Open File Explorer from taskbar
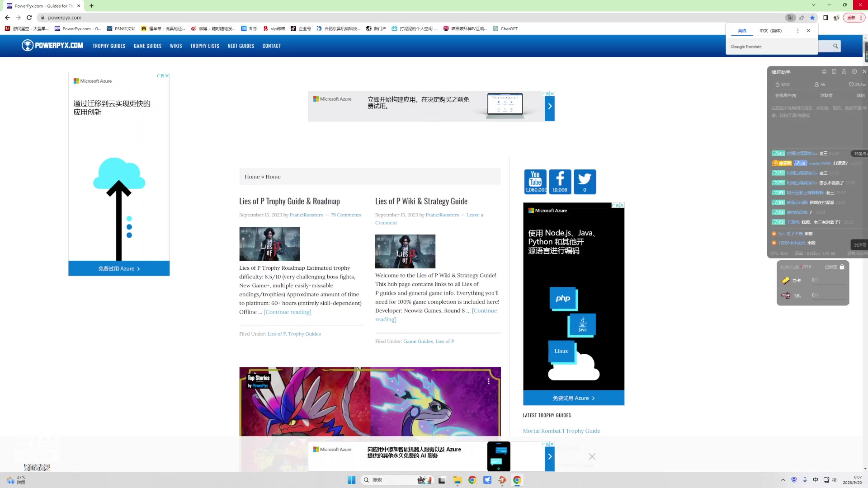Viewport: 868px width, 488px height. pos(457,480)
